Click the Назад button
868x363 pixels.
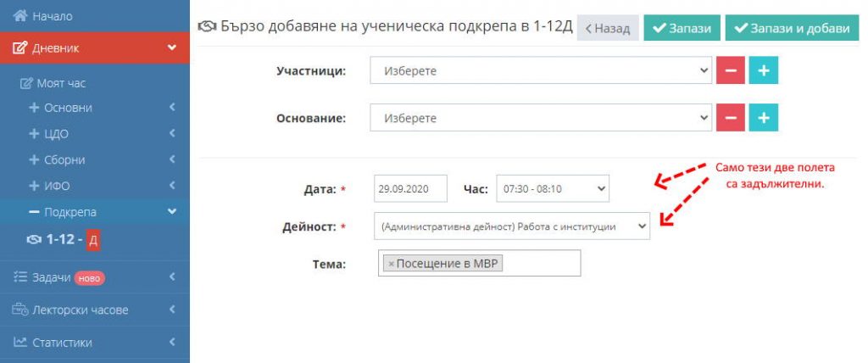[x=608, y=28]
